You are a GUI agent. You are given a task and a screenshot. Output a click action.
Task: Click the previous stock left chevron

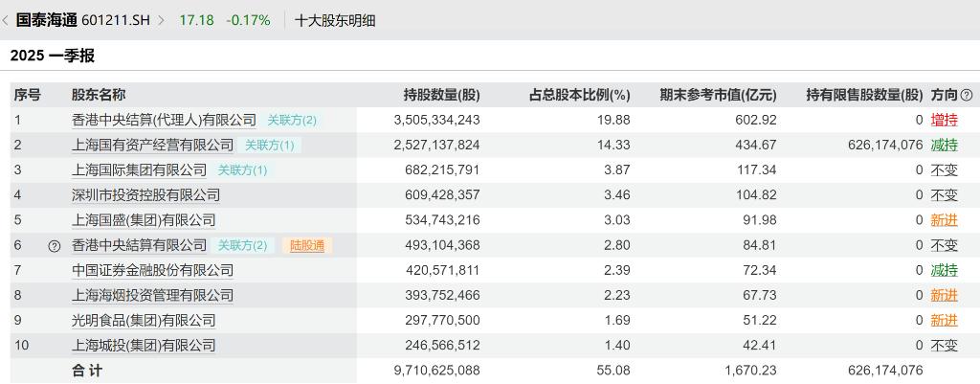(5, 20)
